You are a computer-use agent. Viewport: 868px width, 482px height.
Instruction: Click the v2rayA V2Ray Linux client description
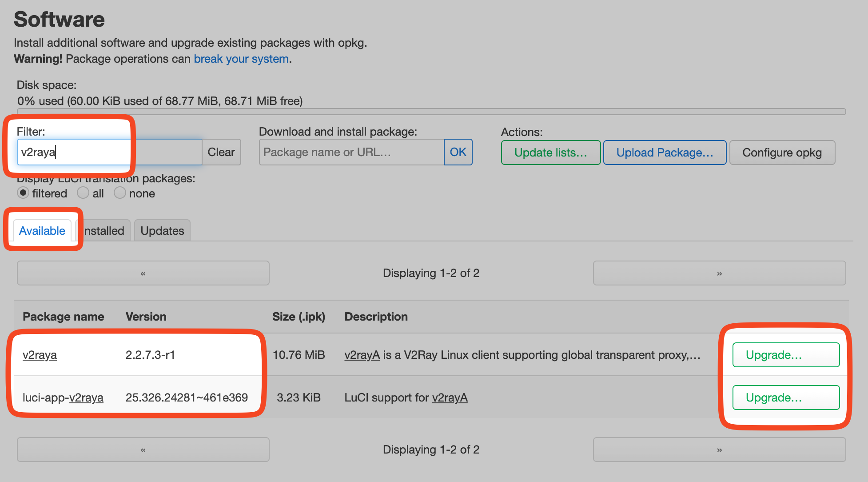(522, 355)
